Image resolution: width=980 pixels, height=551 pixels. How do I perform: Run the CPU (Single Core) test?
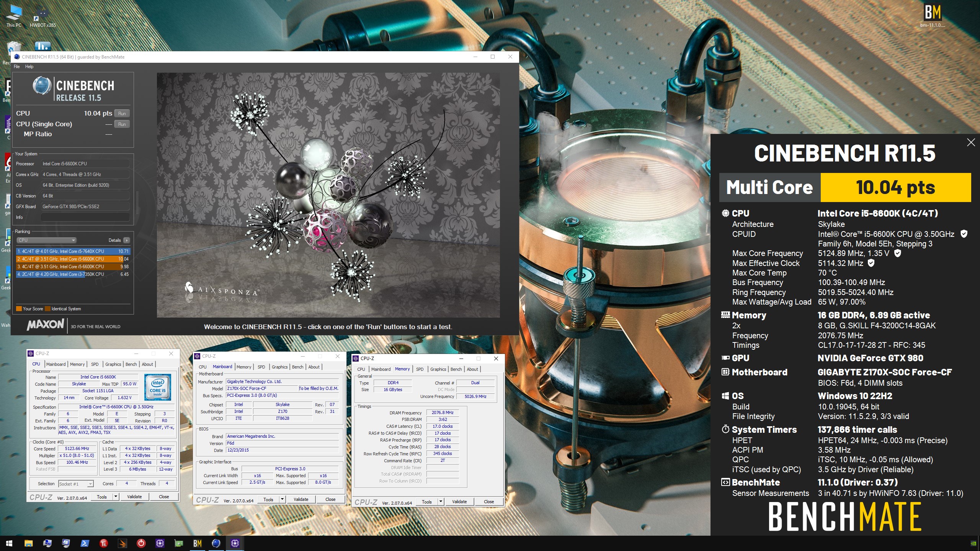[x=122, y=124]
